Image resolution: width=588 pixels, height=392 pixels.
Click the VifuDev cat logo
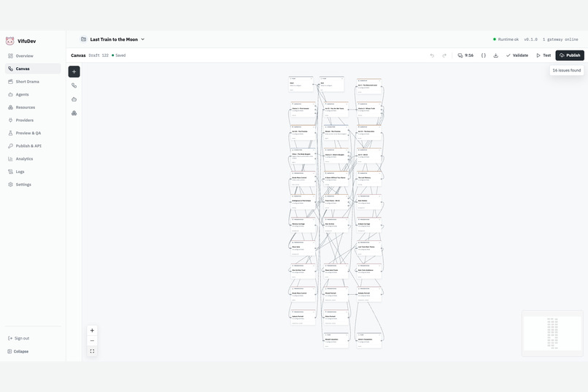coord(10,41)
